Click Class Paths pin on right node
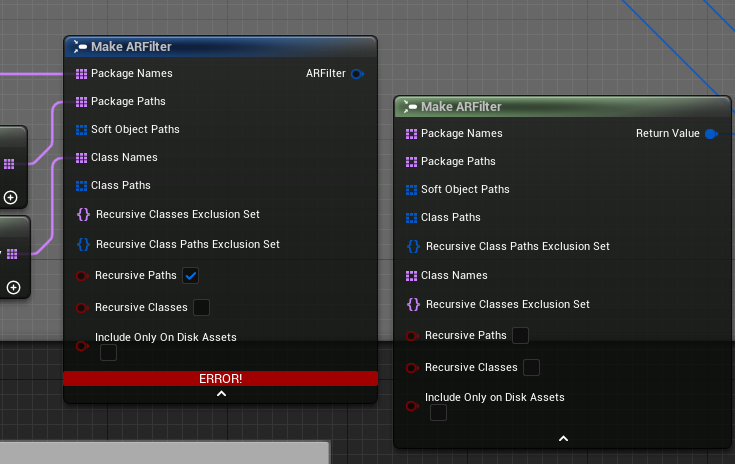This screenshot has height=464, width=735. 411,218
